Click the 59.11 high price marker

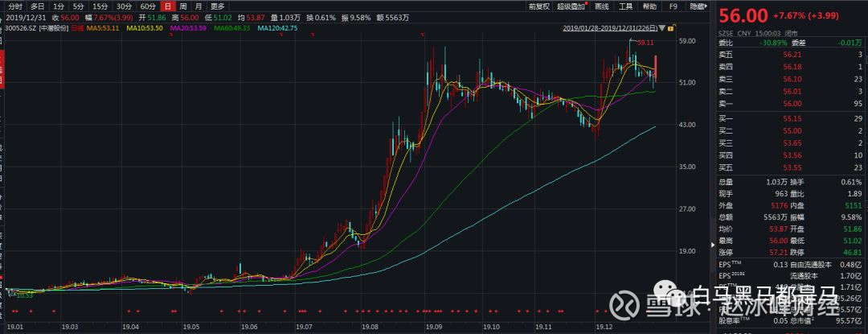(646, 42)
